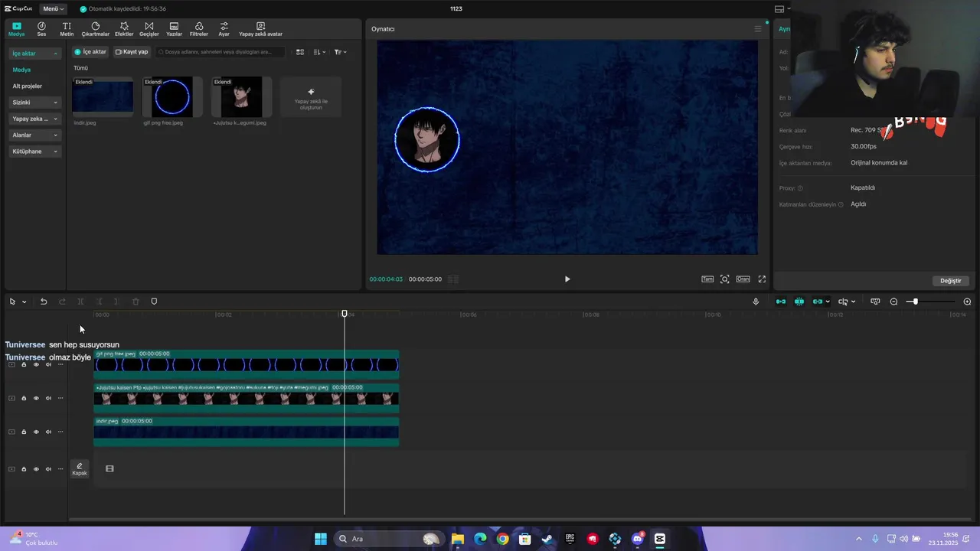
Task: Open the media sort options dropdown
Action: 319,52
